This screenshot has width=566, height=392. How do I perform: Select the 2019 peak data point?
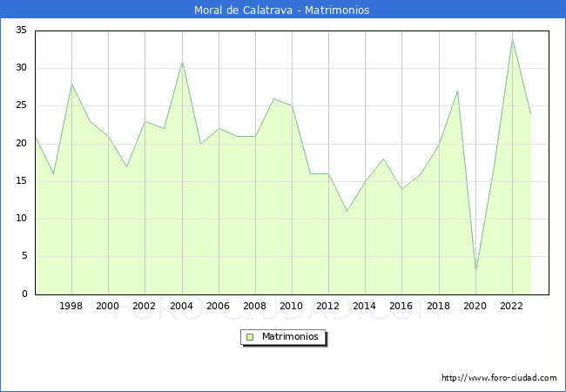point(458,91)
